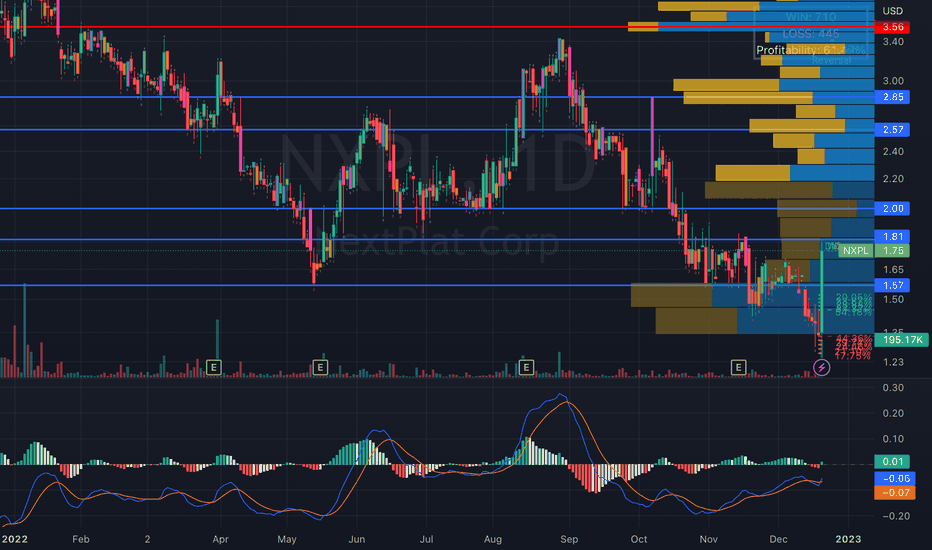Click the 1.65 price axis label
Image resolution: width=932 pixels, height=550 pixels.
pyautogui.click(x=893, y=270)
